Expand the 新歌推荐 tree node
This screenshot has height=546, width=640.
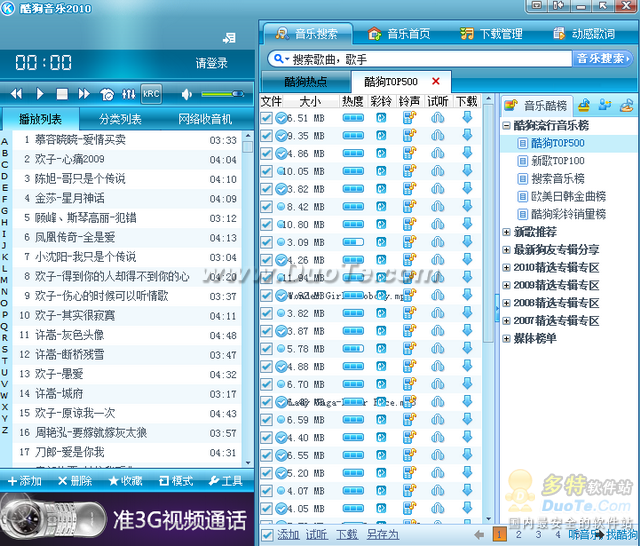(507, 232)
